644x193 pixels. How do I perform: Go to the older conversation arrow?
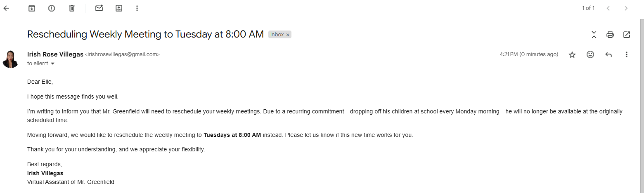click(x=626, y=8)
